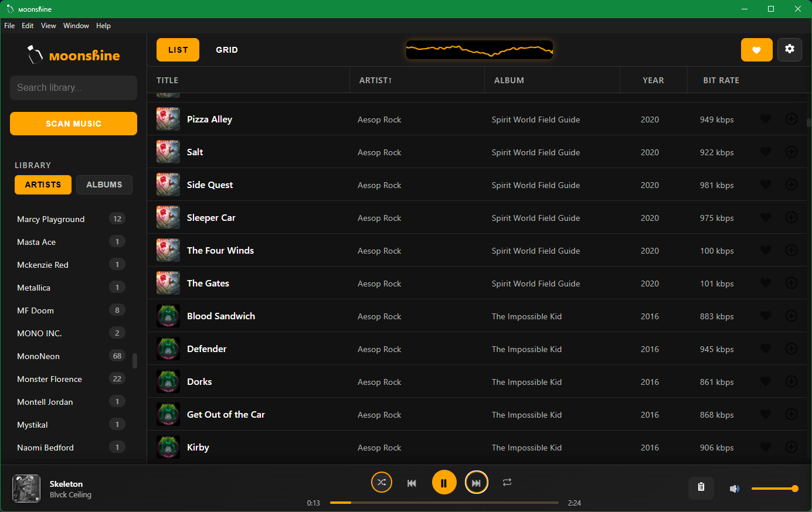The width and height of the screenshot is (812, 512).
Task: Select the Albums library tab
Action: click(104, 185)
